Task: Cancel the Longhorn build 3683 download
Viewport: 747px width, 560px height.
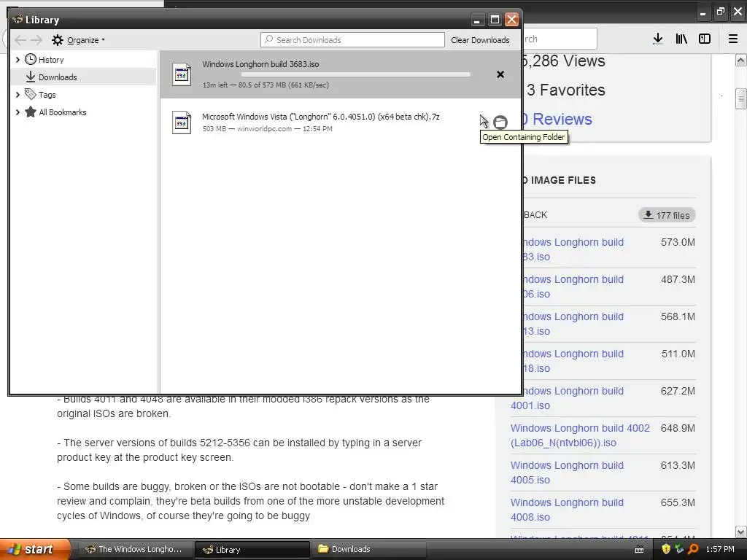Action: 500,74
